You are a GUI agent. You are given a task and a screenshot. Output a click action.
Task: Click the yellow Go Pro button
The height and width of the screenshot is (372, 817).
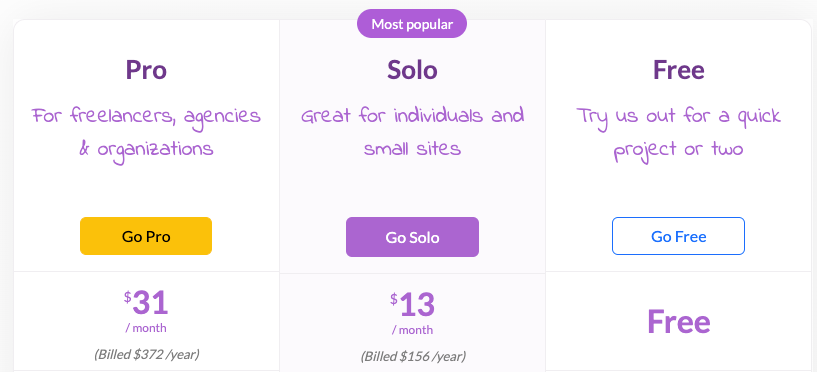click(146, 236)
